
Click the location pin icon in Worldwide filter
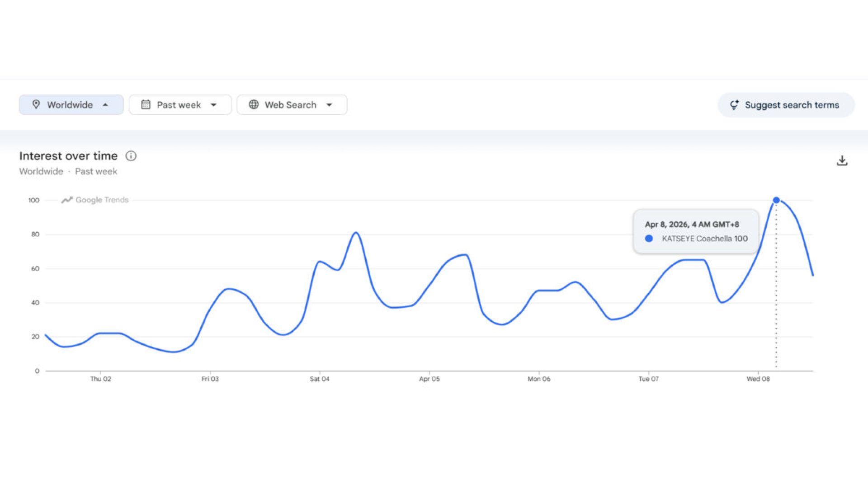36,104
